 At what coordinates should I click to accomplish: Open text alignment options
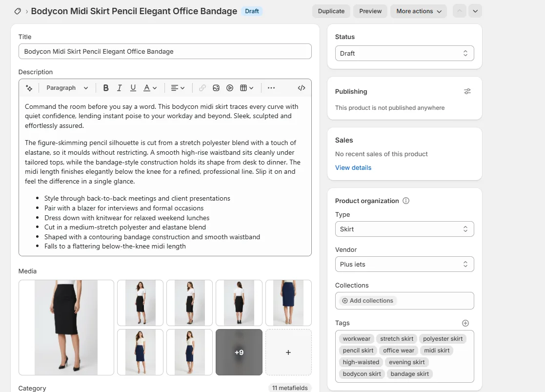click(178, 88)
